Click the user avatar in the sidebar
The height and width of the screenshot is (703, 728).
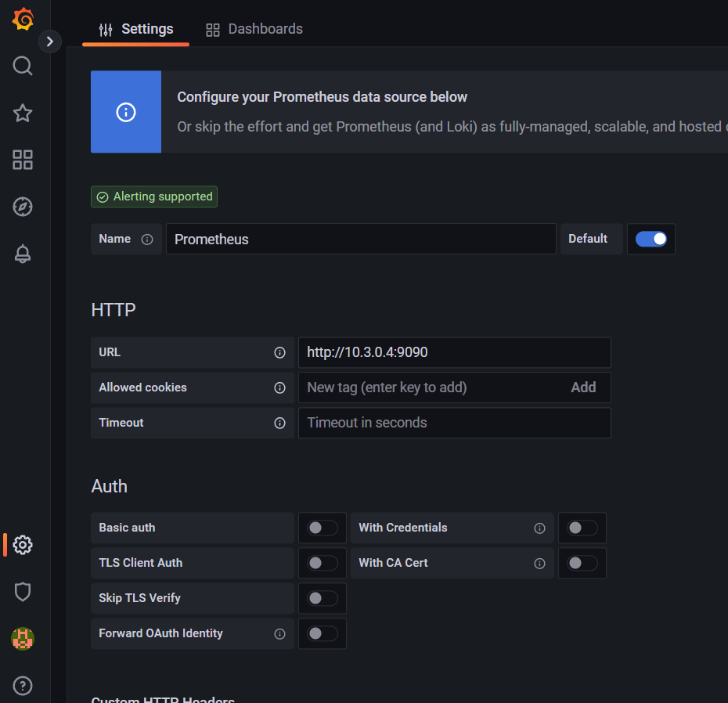pos(23,639)
